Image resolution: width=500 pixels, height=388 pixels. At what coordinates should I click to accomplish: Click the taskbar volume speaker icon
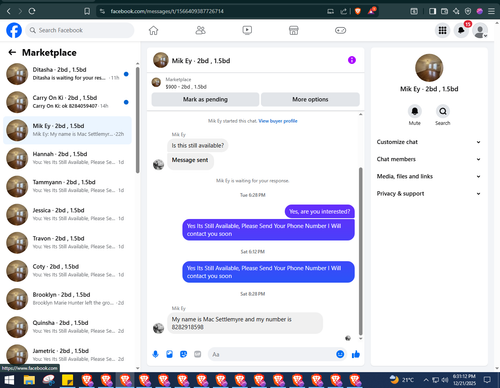445,380
